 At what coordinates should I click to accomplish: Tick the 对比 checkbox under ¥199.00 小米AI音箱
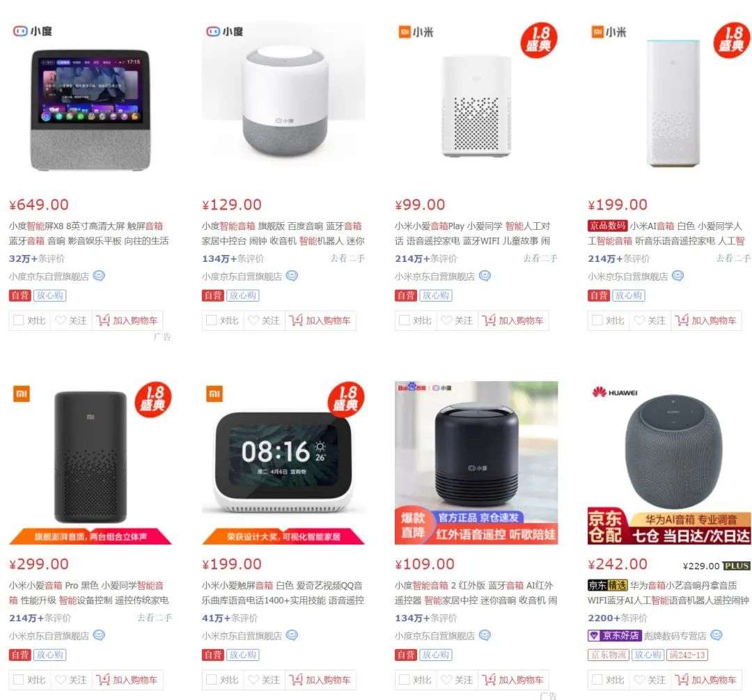coord(597,320)
